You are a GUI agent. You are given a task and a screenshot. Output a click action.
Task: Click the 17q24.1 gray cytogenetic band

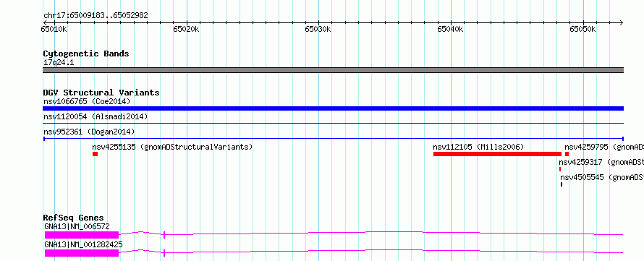pos(333,70)
